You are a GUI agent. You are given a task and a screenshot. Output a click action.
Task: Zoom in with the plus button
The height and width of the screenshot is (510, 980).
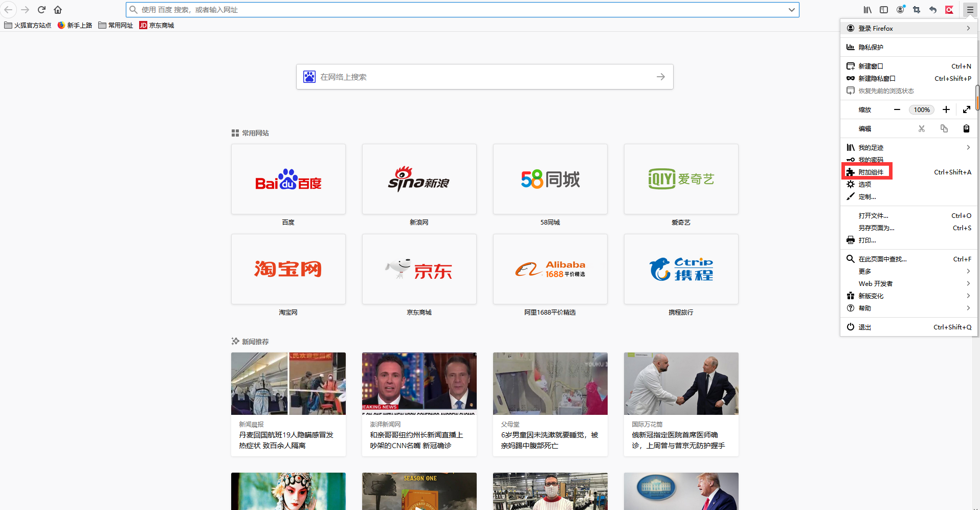(946, 109)
